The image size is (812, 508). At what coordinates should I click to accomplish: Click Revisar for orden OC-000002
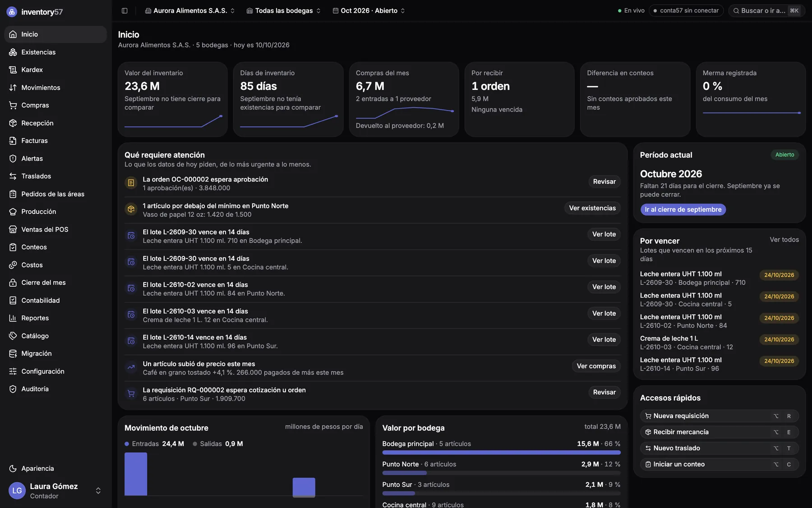click(604, 182)
